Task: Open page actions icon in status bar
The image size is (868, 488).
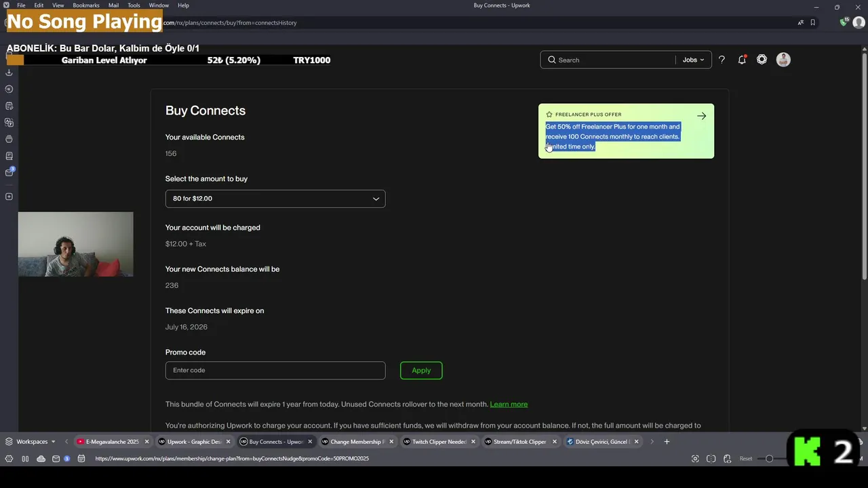Action: [x=727, y=459]
